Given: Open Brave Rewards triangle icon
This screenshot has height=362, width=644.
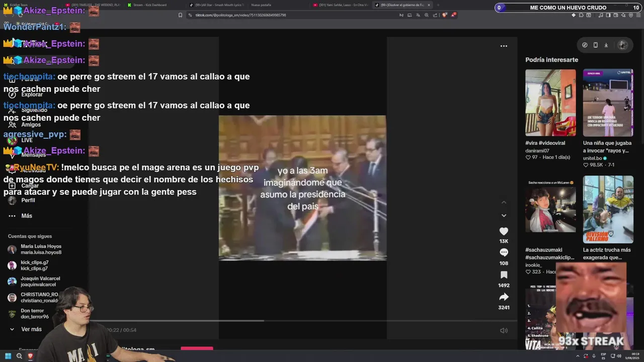Looking at the screenshot, I should pos(453,15).
